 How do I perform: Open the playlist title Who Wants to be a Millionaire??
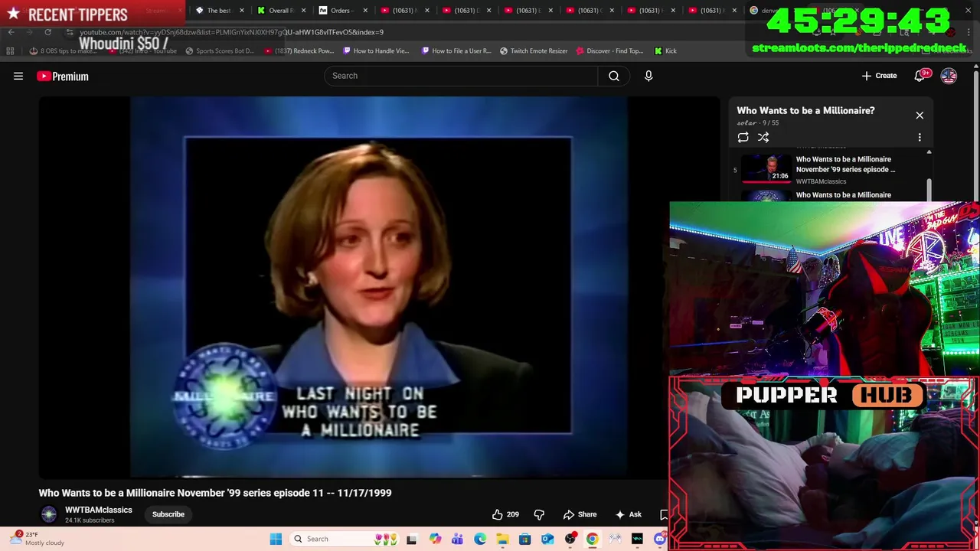(x=805, y=110)
